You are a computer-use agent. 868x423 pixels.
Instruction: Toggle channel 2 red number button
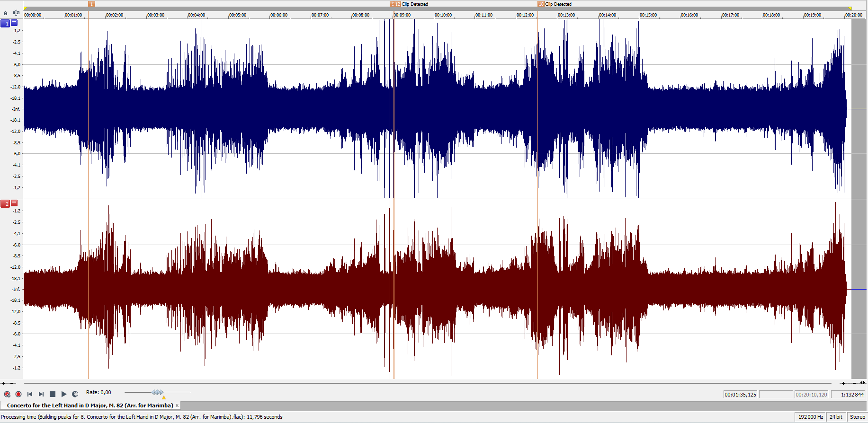[5, 203]
